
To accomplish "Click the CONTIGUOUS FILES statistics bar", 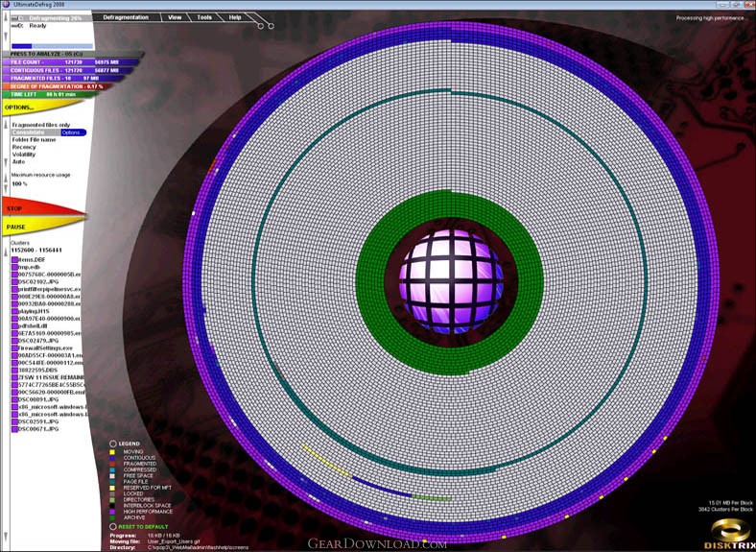I will [x=67, y=70].
